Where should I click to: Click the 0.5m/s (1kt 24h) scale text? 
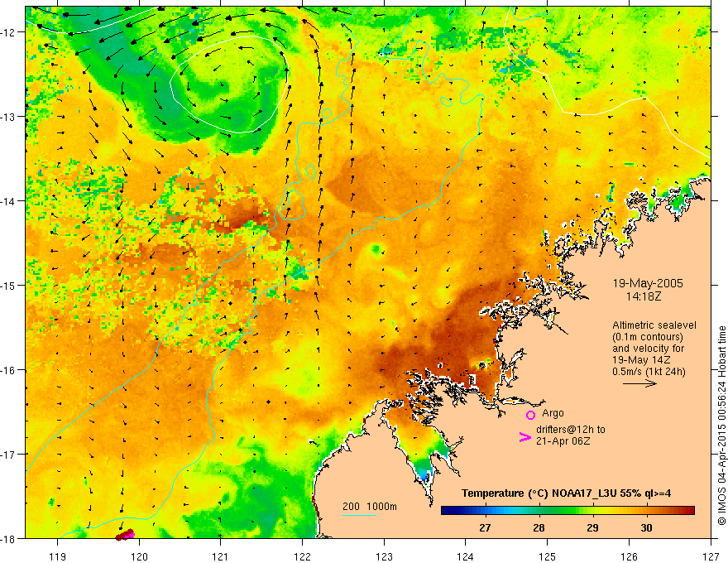coord(649,372)
